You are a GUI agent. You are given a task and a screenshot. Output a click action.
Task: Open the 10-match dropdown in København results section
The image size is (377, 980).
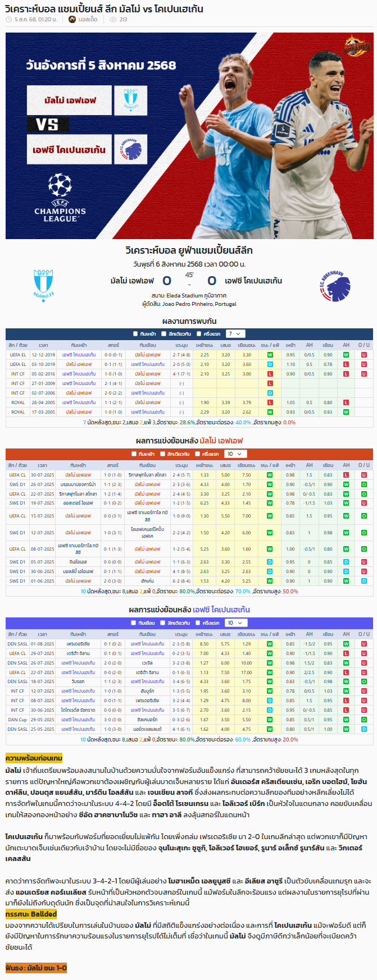click(x=235, y=623)
